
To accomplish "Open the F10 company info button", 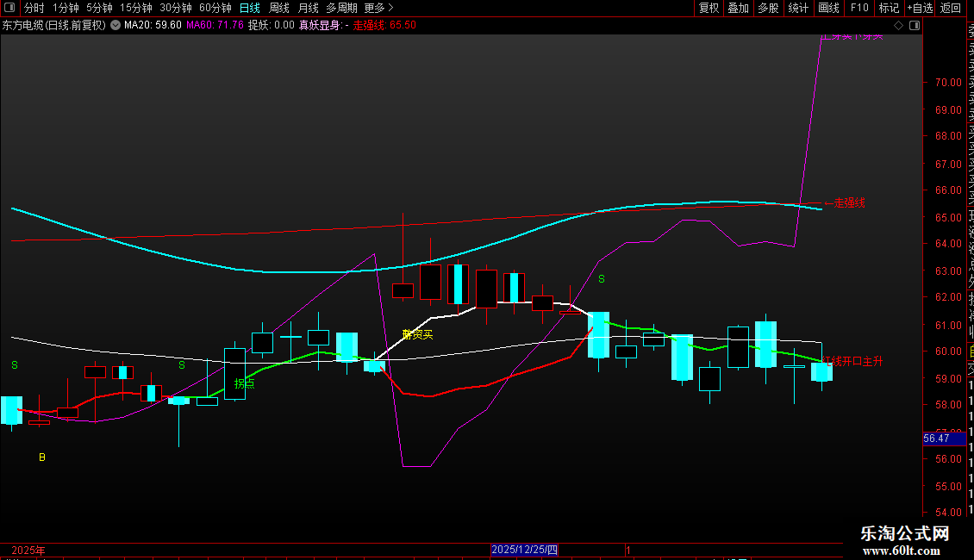I will click(x=859, y=8).
